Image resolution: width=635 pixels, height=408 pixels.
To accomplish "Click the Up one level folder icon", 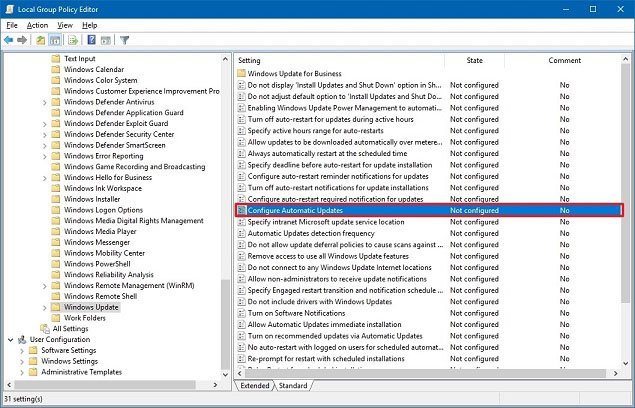I will click(41, 41).
